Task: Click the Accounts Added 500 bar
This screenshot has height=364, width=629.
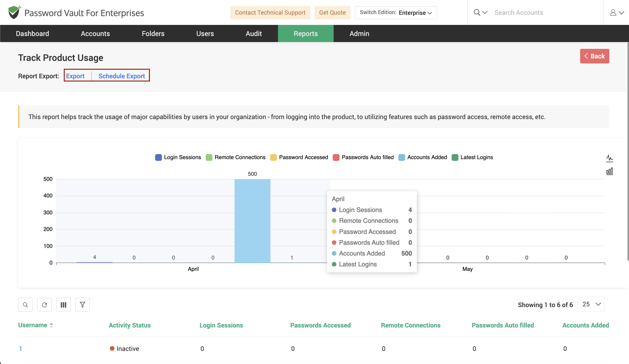Action: coord(252,221)
